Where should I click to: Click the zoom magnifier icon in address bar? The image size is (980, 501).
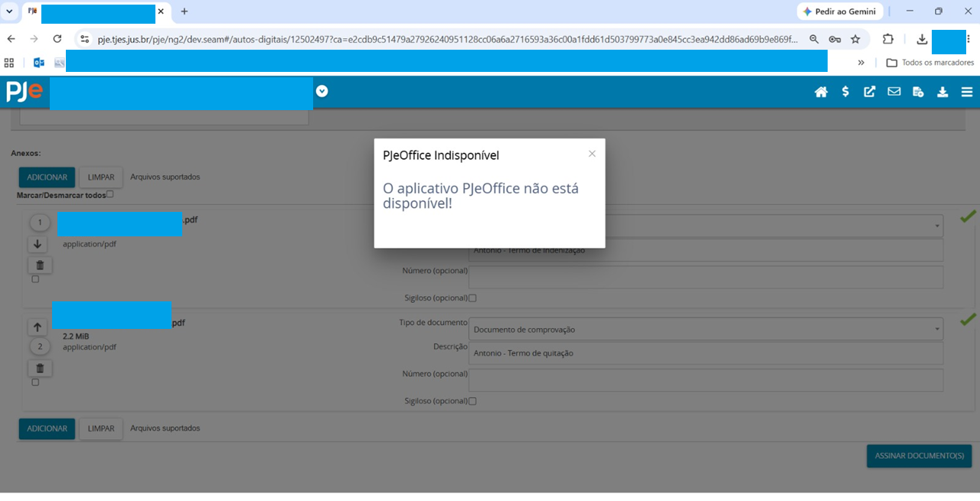tap(815, 39)
